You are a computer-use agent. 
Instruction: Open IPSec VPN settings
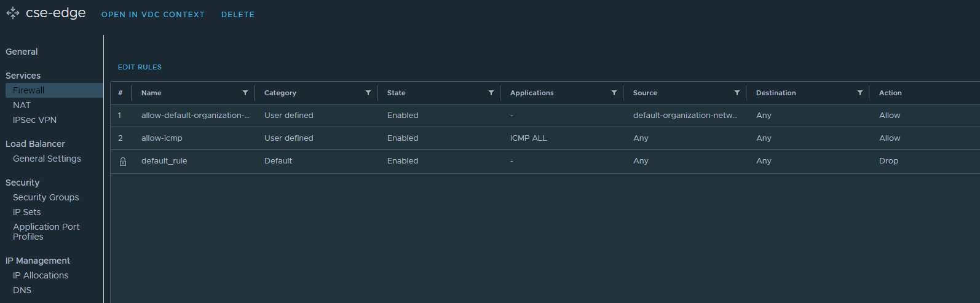click(x=34, y=120)
